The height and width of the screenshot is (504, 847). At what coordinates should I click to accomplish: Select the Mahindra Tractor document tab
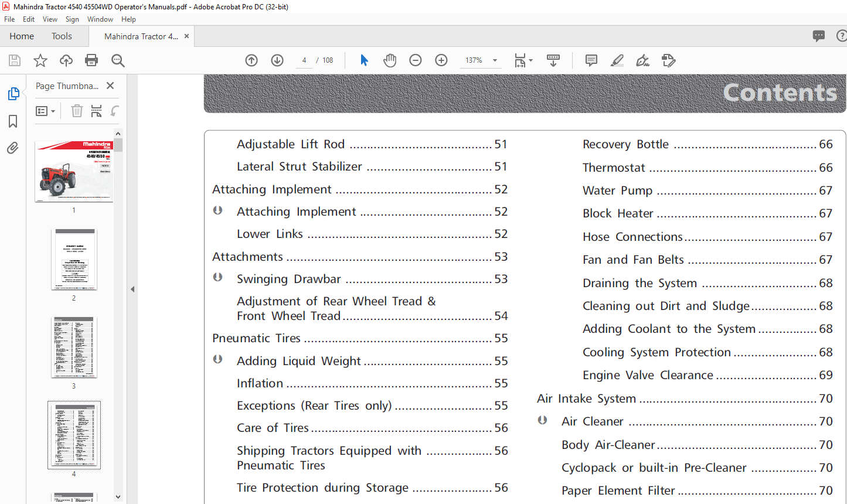141,36
